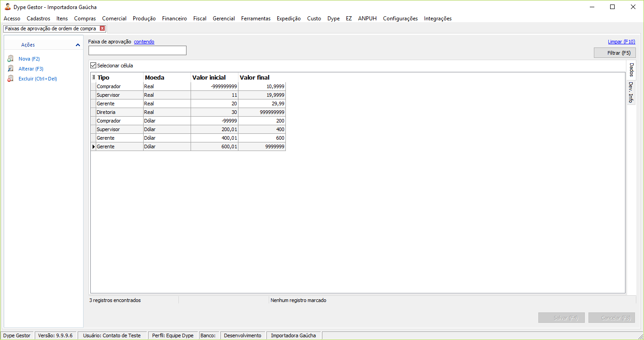Click the 19,9999 final value cell
Viewport: 644px width, 340px height.
[x=262, y=95]
